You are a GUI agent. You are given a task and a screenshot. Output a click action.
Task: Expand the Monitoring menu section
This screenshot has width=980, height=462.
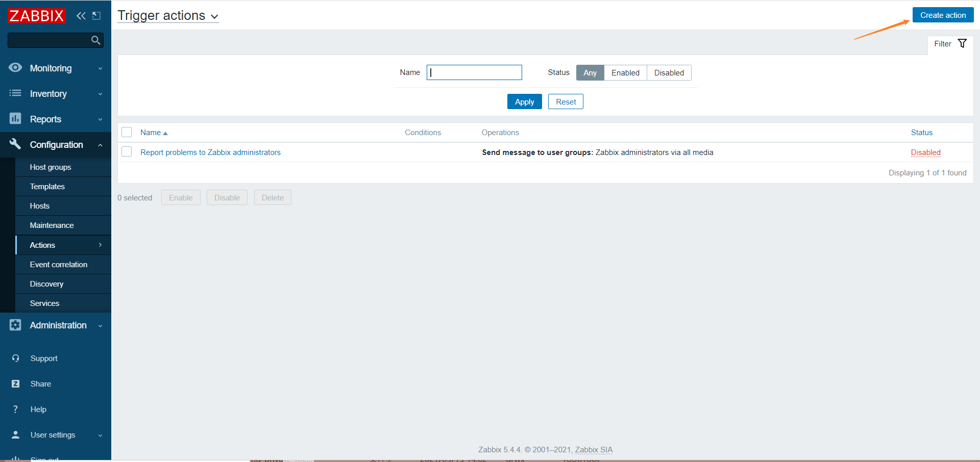tap(100, 68)
